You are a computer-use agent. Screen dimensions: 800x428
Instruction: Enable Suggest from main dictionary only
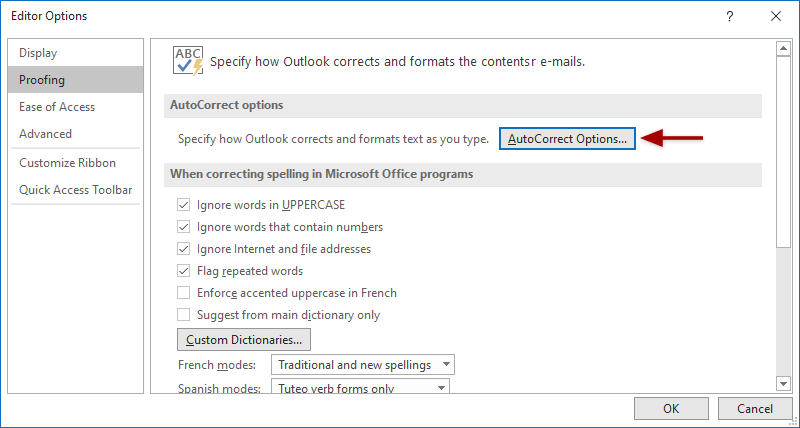pyautogui.click(x=183, y=315)
